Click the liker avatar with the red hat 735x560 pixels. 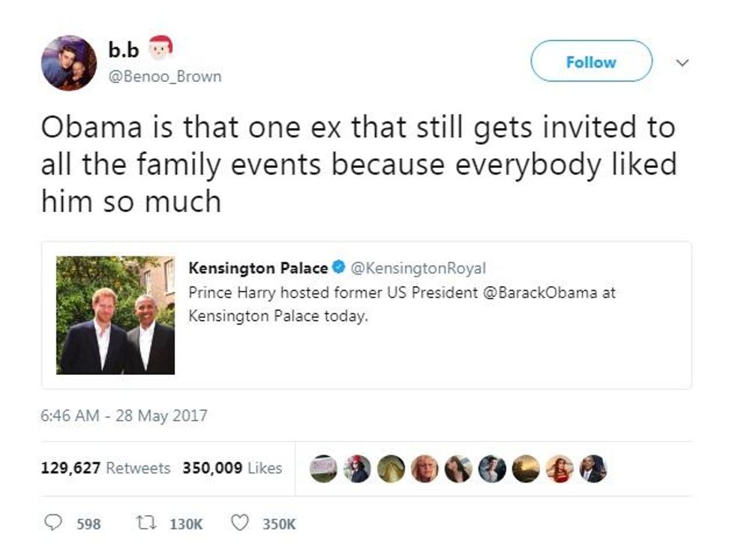(357, 469)
